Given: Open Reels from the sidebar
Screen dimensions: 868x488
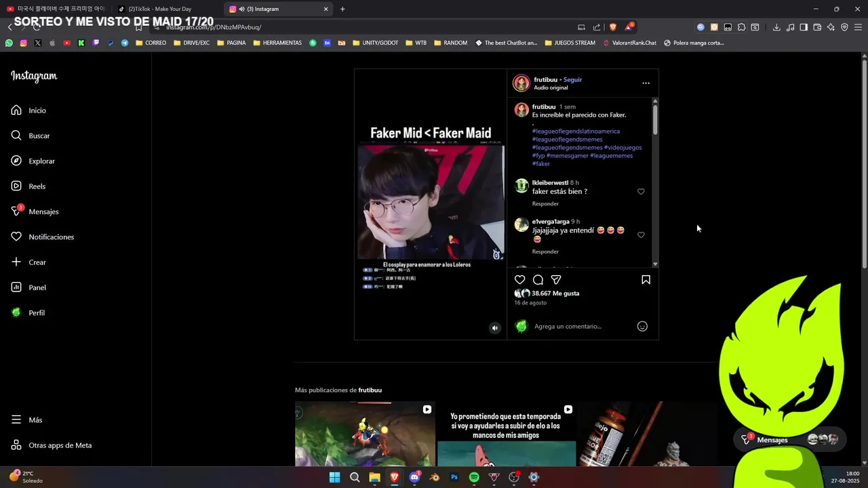Looking at the screenshot, I should (x=28, y=186).
